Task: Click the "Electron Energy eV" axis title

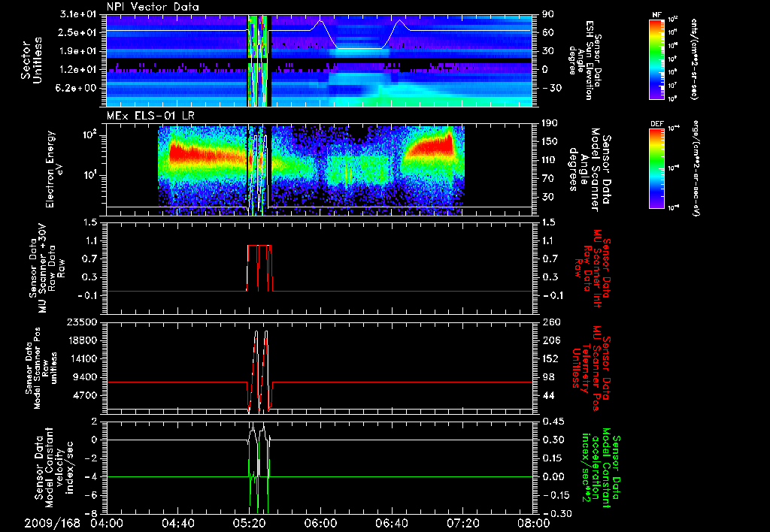Action: [56, 169]
